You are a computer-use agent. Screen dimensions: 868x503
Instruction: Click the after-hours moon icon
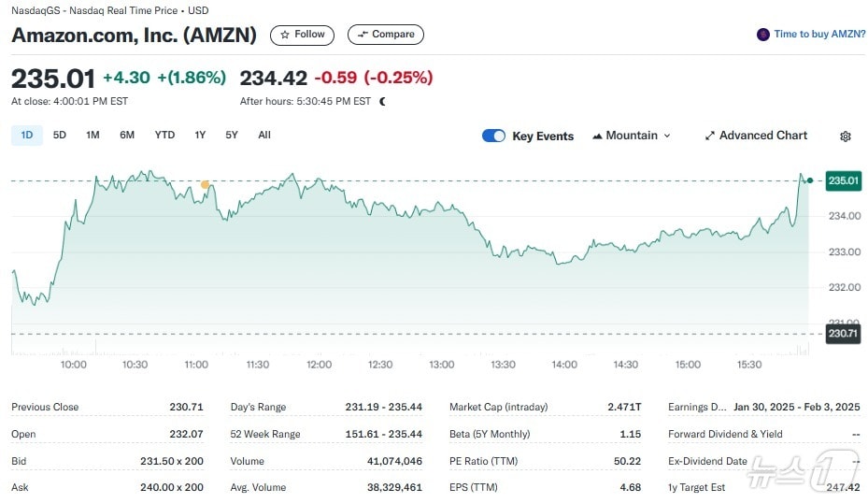click(x=382, y=101)
